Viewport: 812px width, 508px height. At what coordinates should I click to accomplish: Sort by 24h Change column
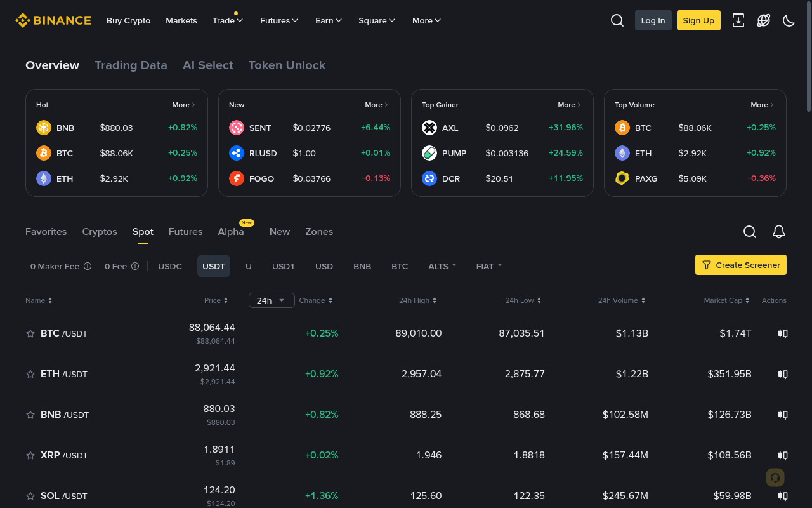click(315, 300)
